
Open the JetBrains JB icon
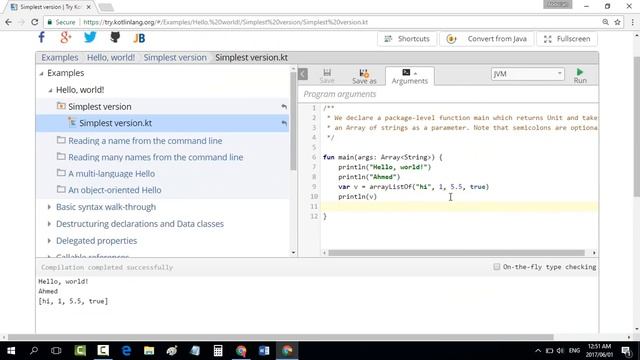[139, 38]
